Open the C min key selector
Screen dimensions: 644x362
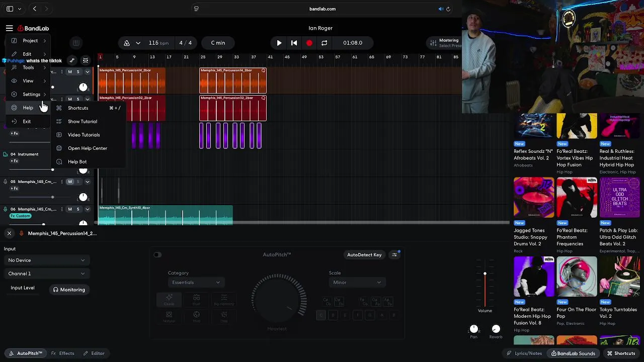pos(218,43)
